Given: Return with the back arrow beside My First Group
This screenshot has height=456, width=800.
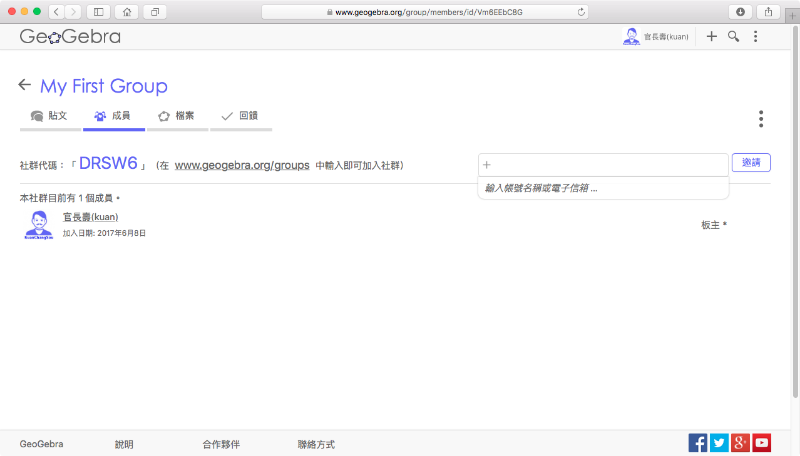Looking at the screenshot, I should [24, 85].
